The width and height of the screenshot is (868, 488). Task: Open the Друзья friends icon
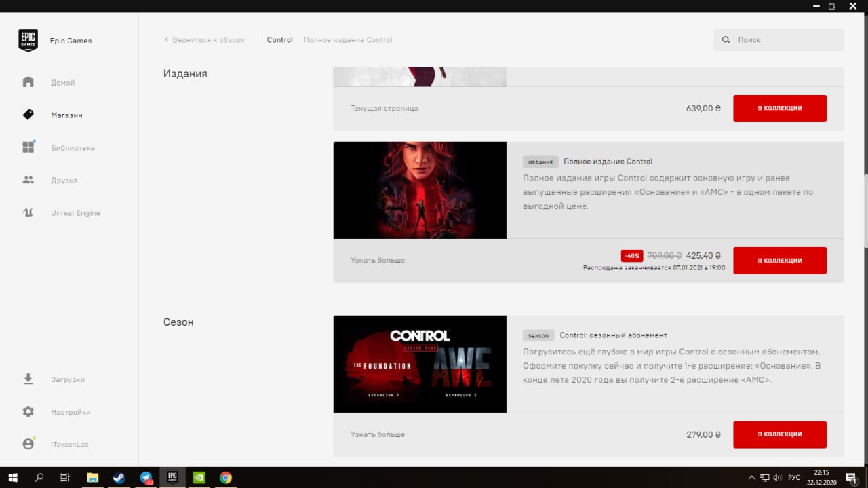[28, 180]
